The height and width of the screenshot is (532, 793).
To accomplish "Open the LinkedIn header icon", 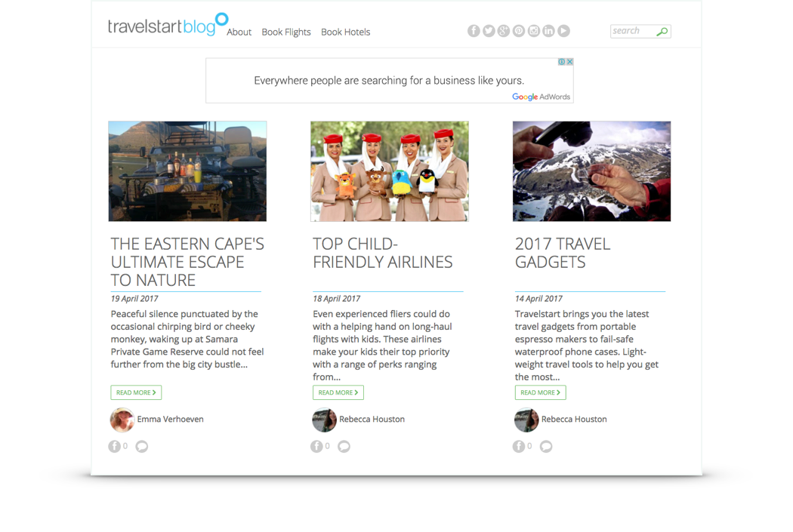I will coord(549,32).
